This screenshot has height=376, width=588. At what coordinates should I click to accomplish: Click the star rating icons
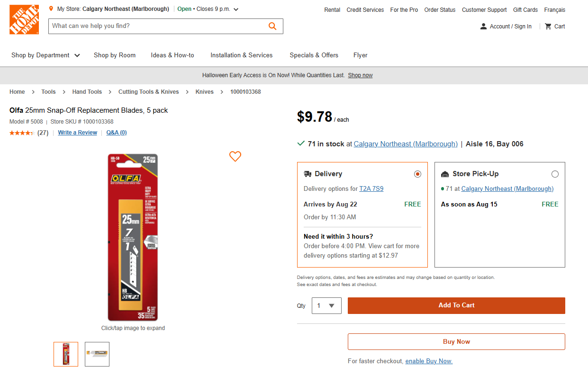tap(21, 133)
